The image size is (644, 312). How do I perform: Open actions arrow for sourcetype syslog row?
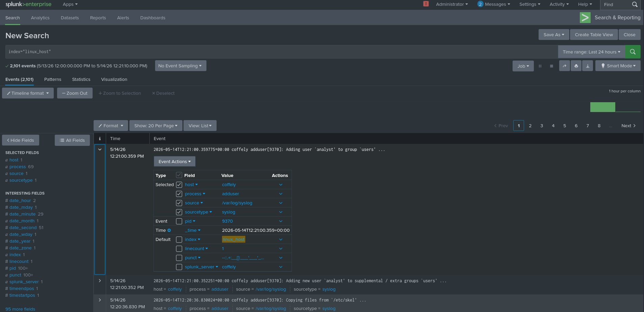pos(281,212)
